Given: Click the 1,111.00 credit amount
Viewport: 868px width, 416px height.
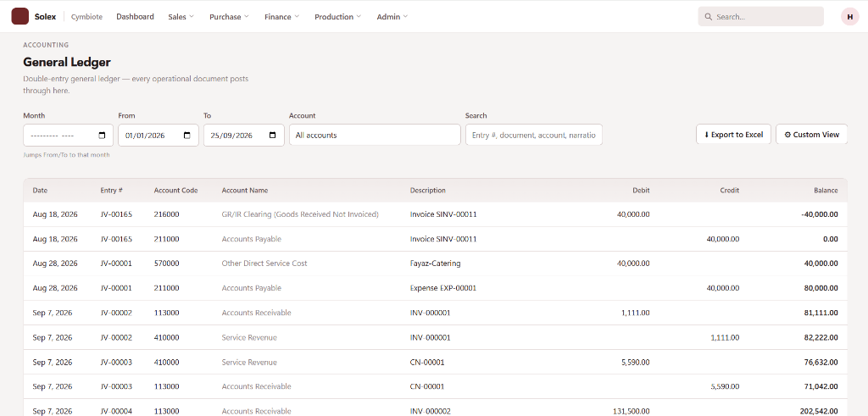Looking at the screenshot, I should click(x=725, y=337).
